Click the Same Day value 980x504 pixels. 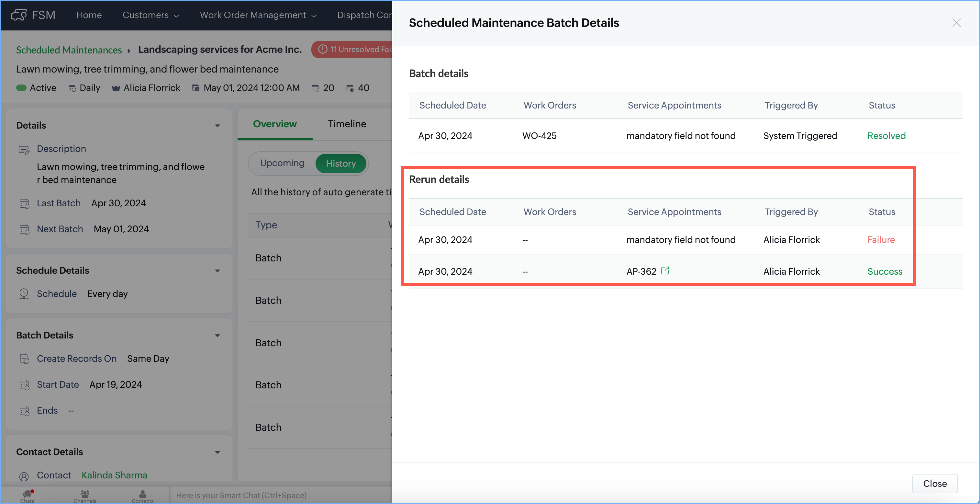[148, 359]
